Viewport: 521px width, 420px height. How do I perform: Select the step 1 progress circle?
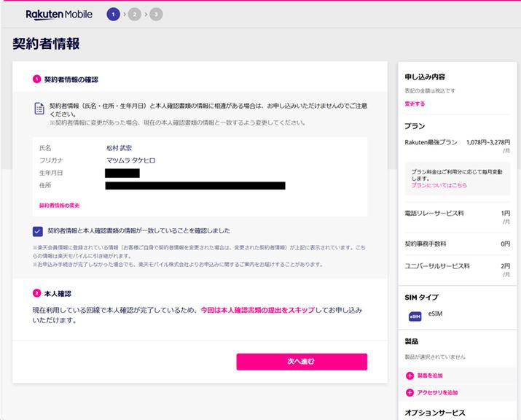113,14
